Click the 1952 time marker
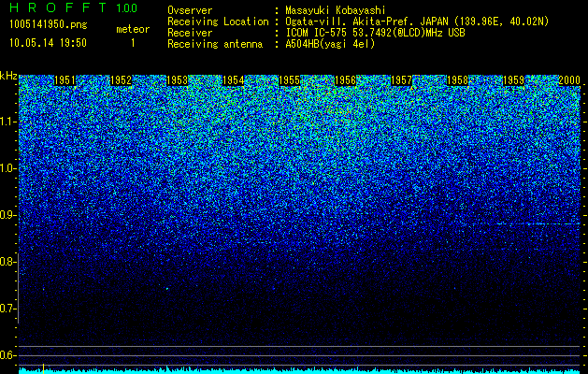Screen dimensions: 588x374 click(122, 80)
